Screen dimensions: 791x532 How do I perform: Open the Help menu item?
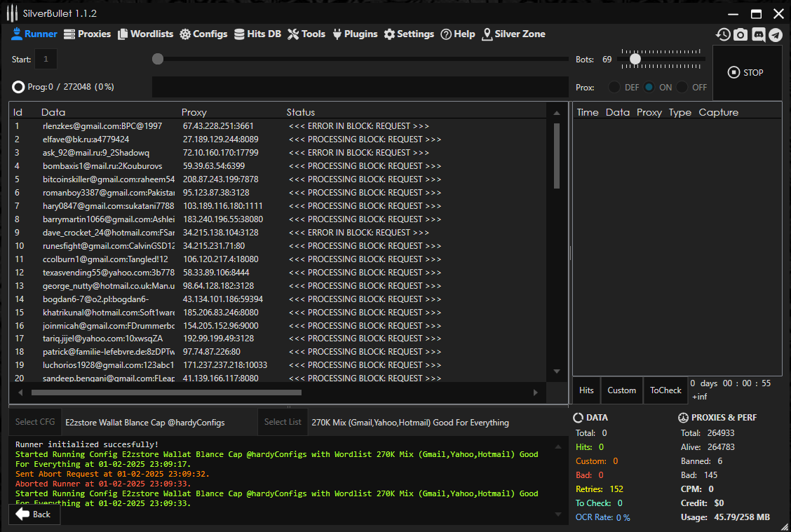click(x=457, y=34)
